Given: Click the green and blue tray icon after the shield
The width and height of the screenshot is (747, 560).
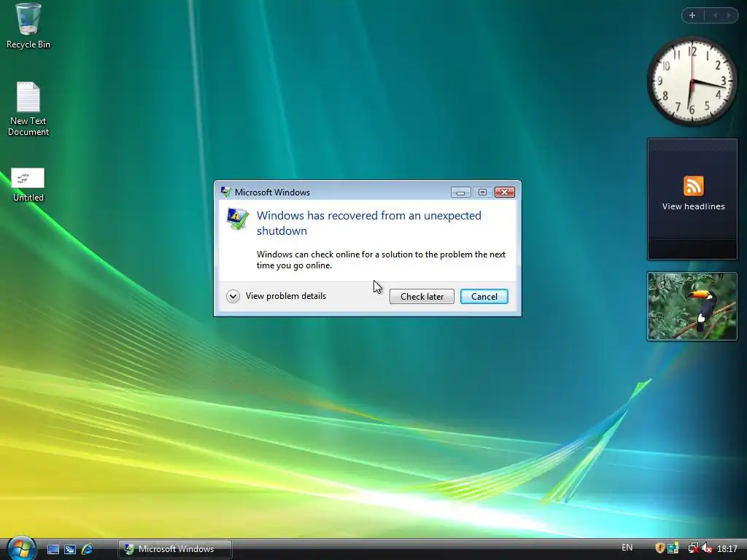Looking at the screenshot, I should tap(673, 548).
